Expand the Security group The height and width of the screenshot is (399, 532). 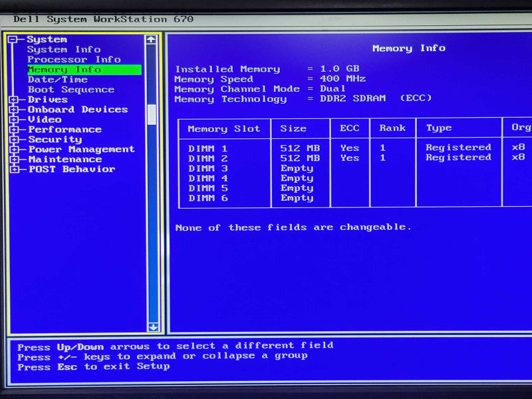coord(14,140)
